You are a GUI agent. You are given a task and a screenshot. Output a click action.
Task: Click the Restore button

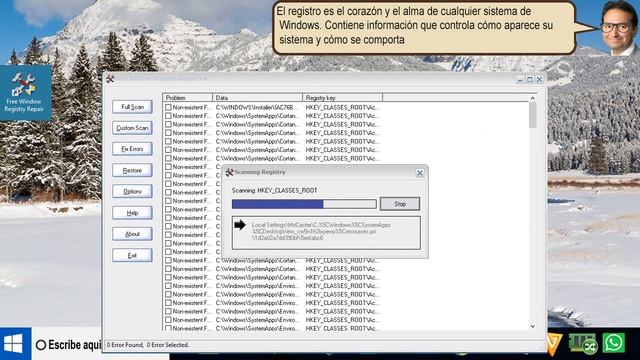coord(132,170)
